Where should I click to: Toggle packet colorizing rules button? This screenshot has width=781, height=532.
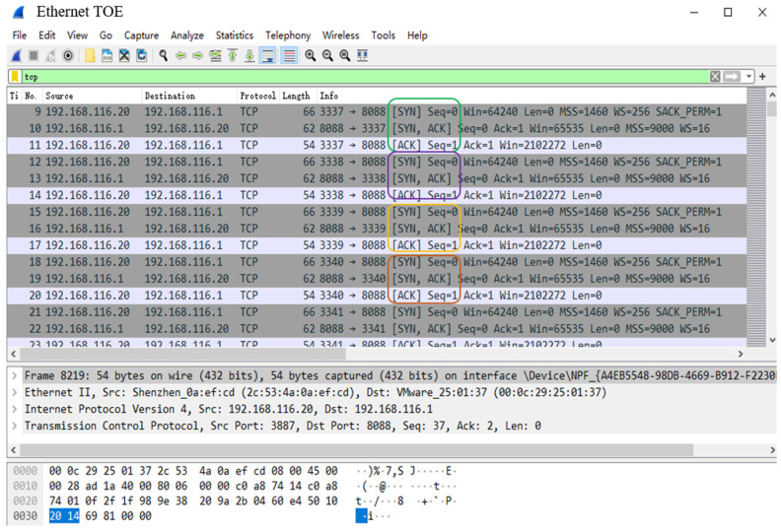(289, 56)
